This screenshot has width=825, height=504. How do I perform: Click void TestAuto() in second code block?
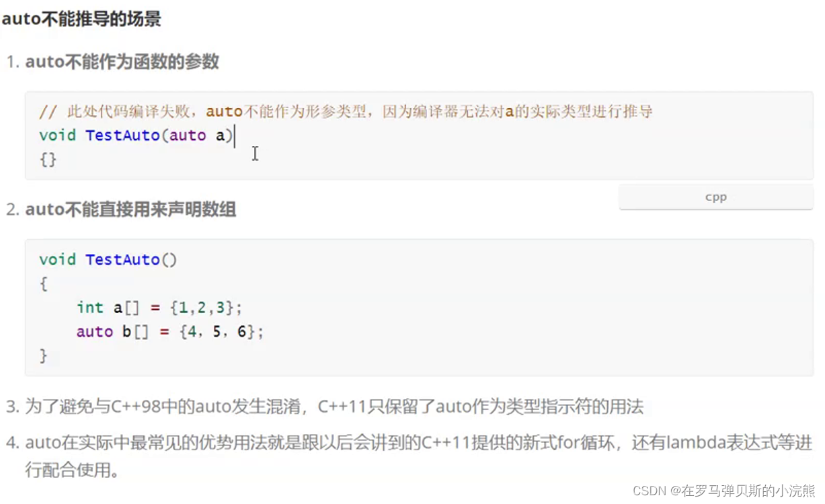coord(108,259)
